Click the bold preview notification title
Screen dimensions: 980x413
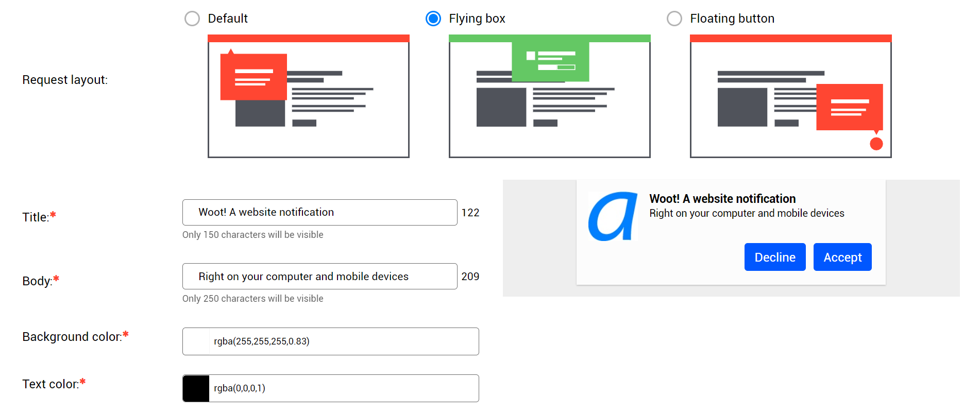click(x=722, y=199)
